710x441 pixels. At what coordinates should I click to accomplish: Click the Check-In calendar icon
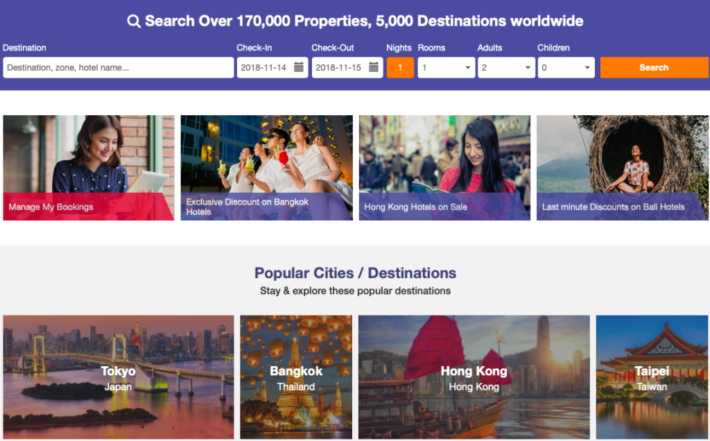(299, 67)
